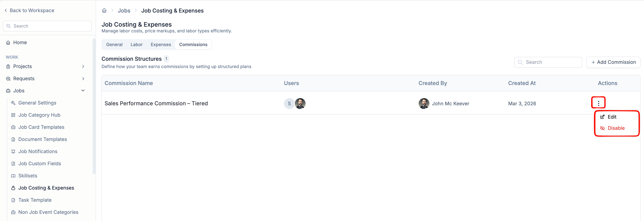The height and width of the screenshot is (221, 644).
Task: Click the Add Commission button
Action: coord(613,62)
